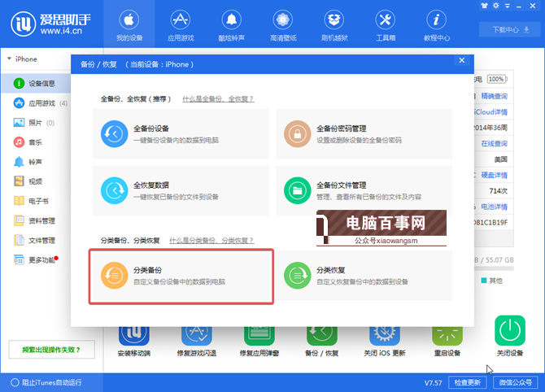This screenshot has width=545, height=392.
Task: Close the 备份 / 恢复 dialog
Action: click(x=462, y=60)
